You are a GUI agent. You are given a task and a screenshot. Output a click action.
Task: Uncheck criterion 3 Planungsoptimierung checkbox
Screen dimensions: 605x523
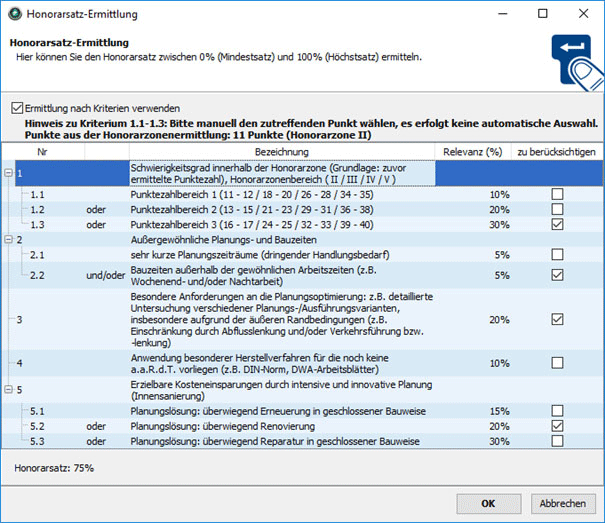point(557,319)
